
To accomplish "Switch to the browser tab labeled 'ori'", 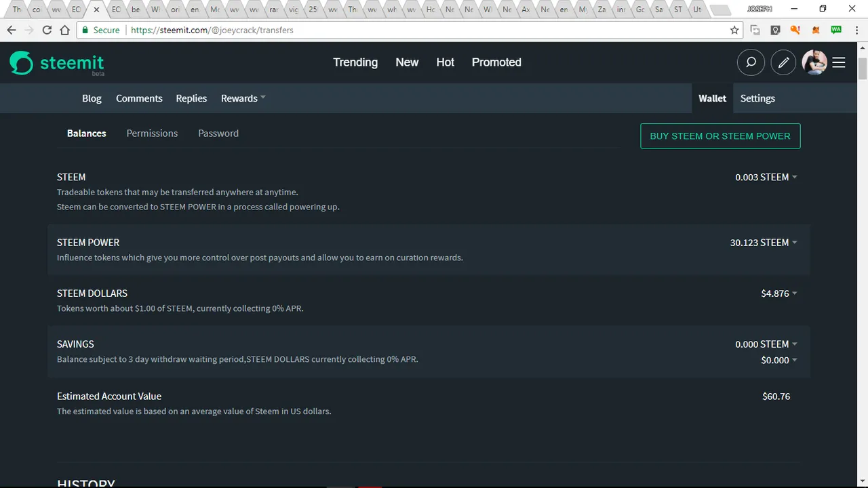I will (x=175, y=9).
